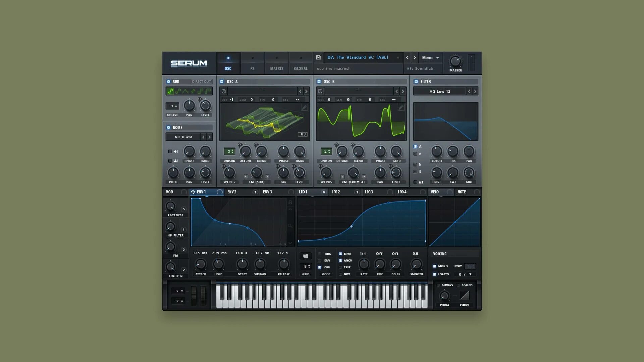The image size is (644, 362).
Task: Disable the OSC A oscillator
Action: click(x=222, y=82)
